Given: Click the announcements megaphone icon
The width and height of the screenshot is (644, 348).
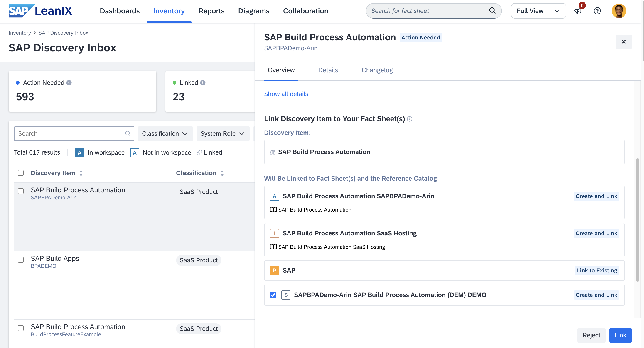Looking at the screenshot, I should tap(578, 11).
